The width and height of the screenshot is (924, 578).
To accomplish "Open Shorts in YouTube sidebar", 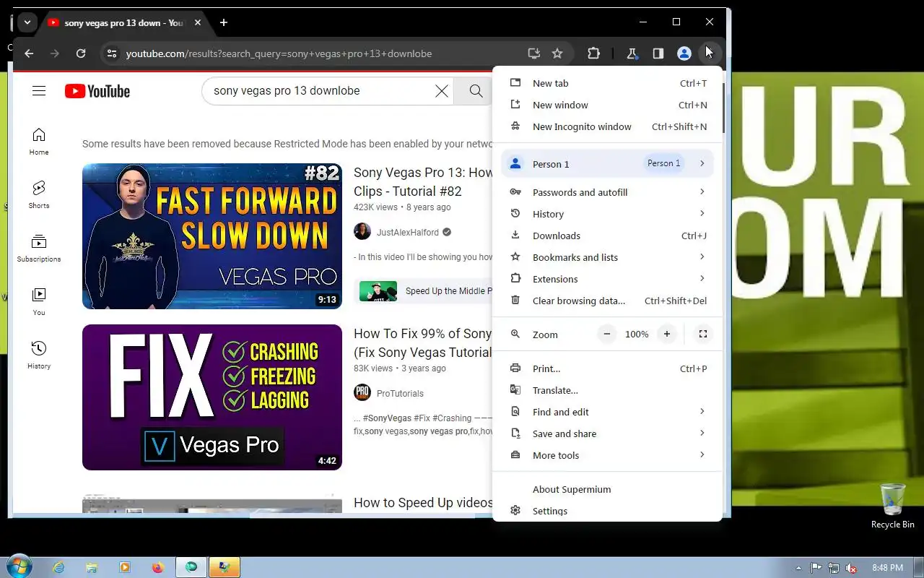I will pos(39,195).
